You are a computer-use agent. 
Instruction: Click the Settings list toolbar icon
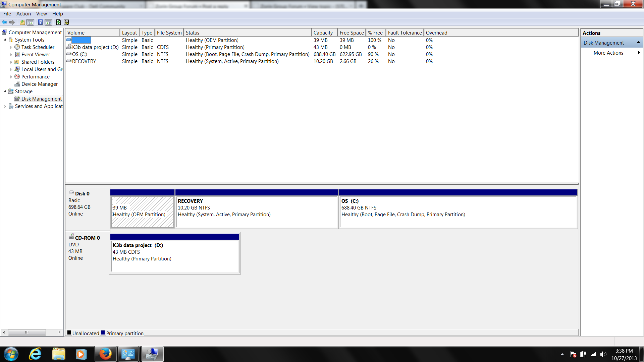(66, 22)
